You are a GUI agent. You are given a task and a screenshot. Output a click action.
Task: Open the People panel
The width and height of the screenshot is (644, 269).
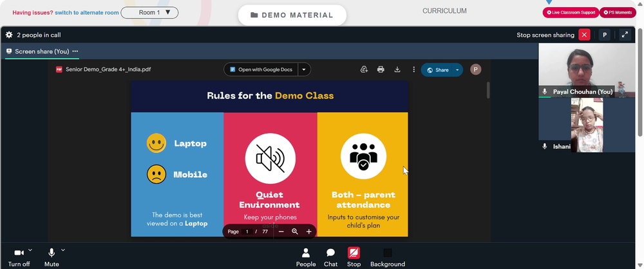point(306,257)
